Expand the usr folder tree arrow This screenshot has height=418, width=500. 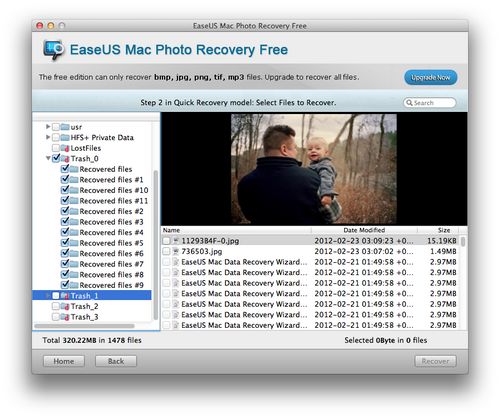(48, 127)
